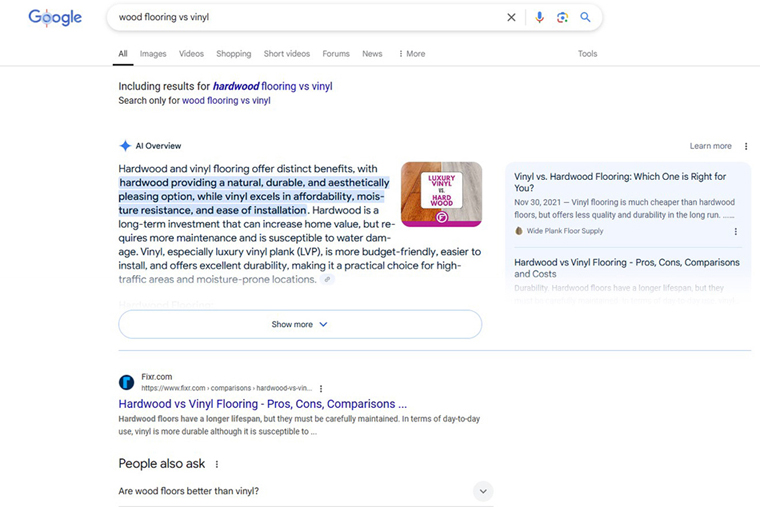Switch to the Short videos tab
Viewport: 760px width, 507px height.
click(x=287, y=54)
